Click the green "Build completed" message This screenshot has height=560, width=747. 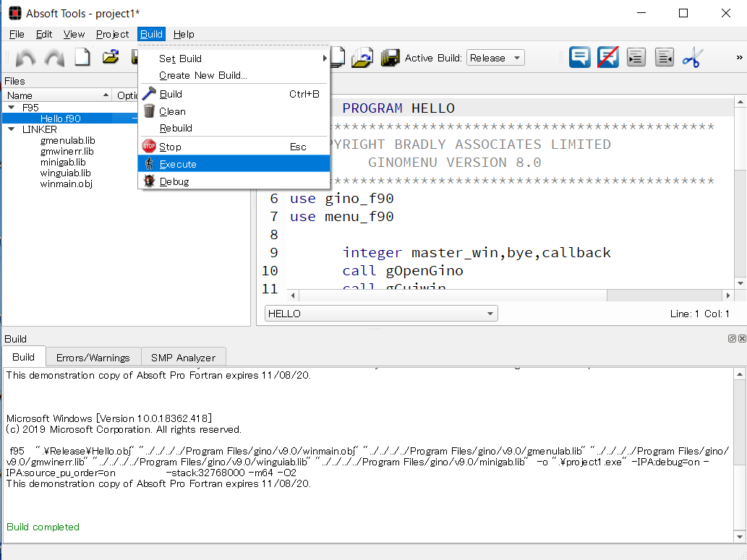click(x=43, y=527)
